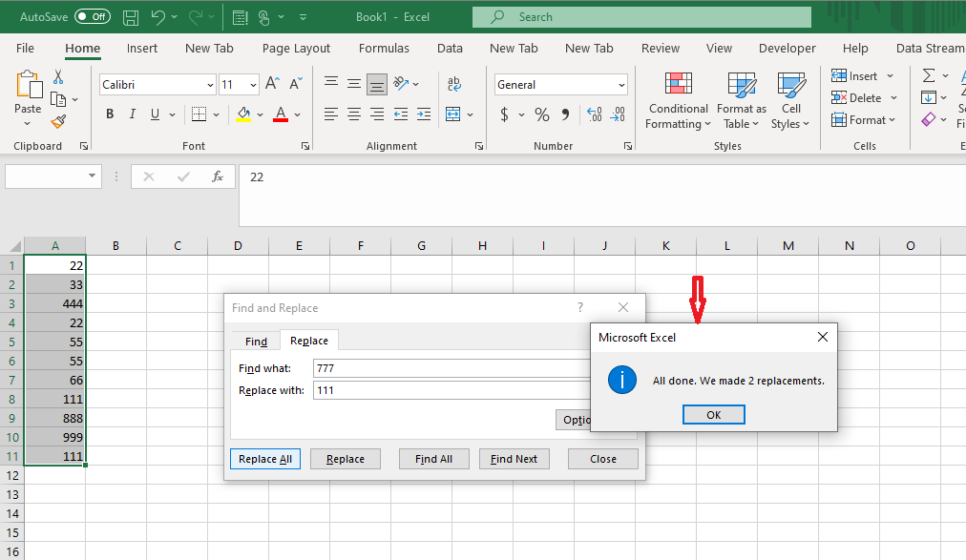Click the Increase Indent icon
This screenshot has width=966, height=560.
[x=424, y=114]
